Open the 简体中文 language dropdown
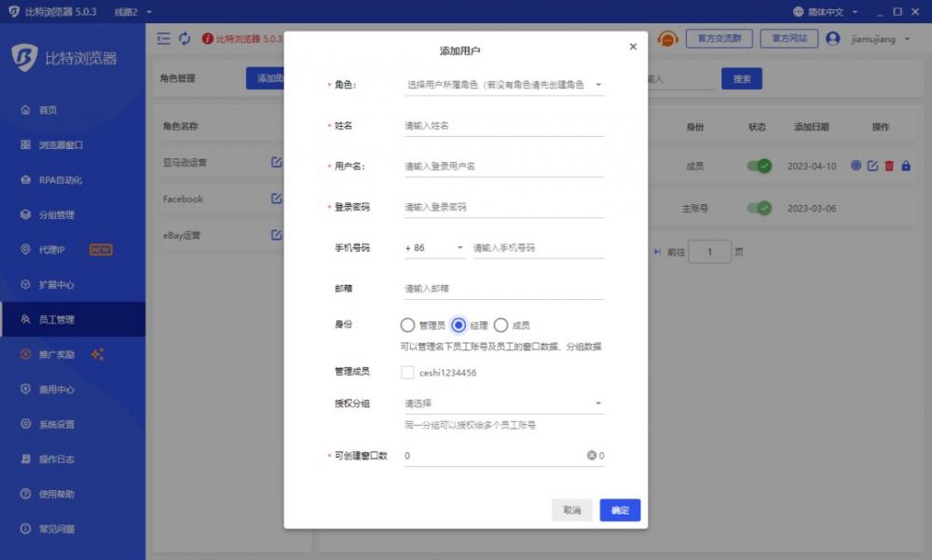Viewport: 932px width, 560px height. click(x=832, y=12)
